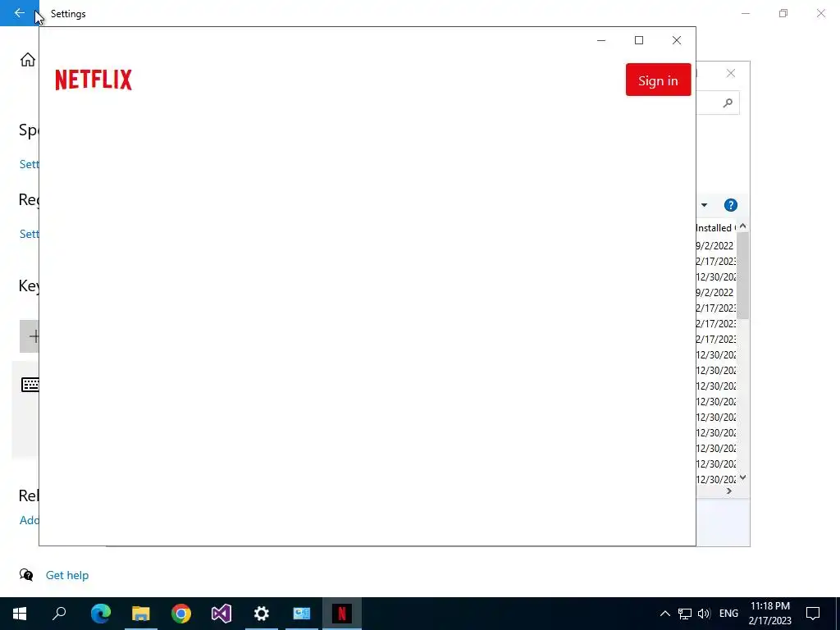Image resolution: width=840 pixels, height=630 pixels.
Task: Select first 9/2/2022 date row
Action: click(714, 246)
